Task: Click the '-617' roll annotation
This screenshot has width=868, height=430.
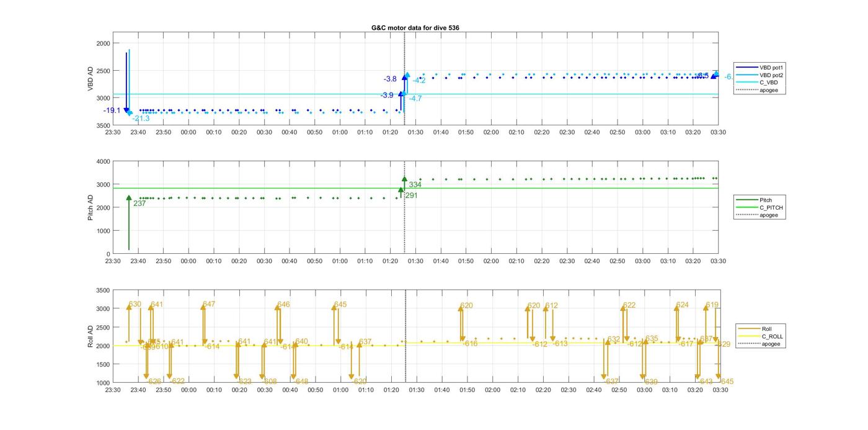Action: [x=686, y=343]
